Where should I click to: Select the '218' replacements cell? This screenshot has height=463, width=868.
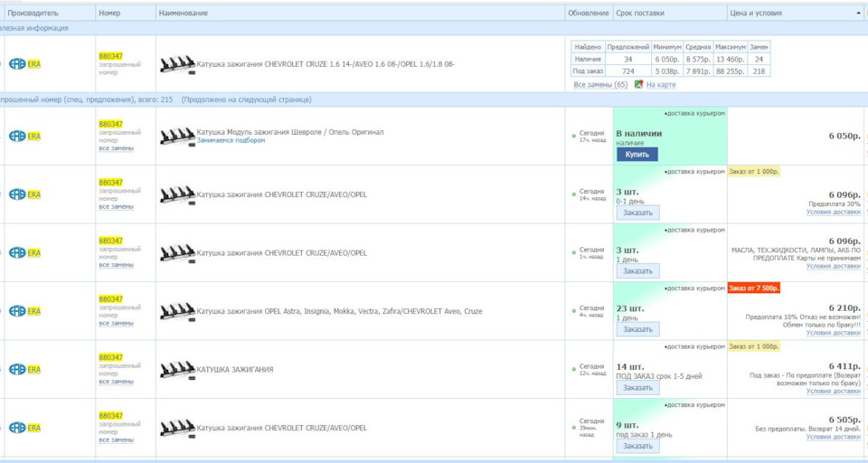click(x=759, y=71)
